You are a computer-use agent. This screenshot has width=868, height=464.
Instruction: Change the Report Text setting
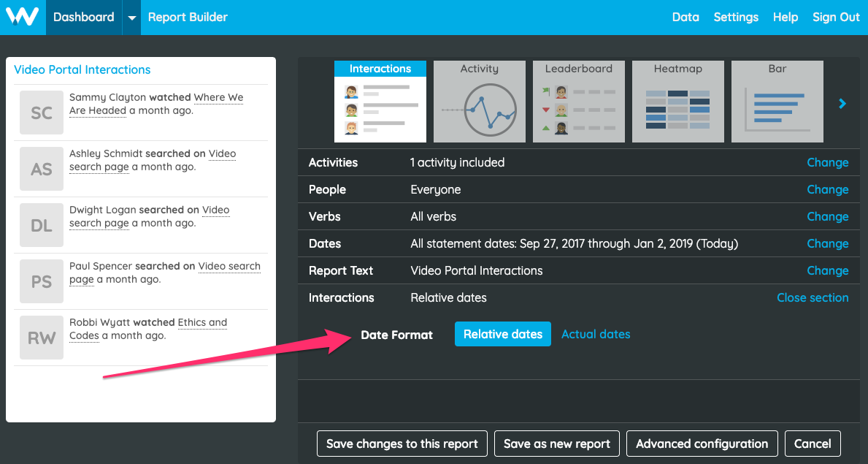point(828,270)
